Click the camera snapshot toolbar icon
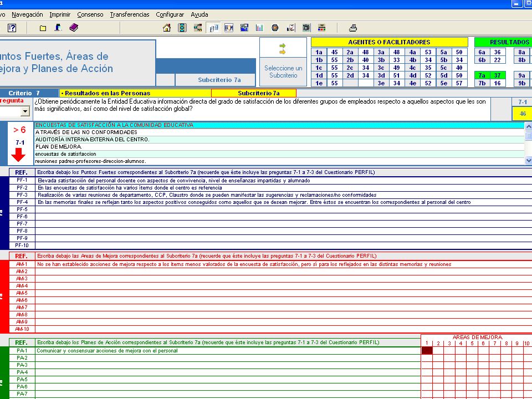 [306, 28]
